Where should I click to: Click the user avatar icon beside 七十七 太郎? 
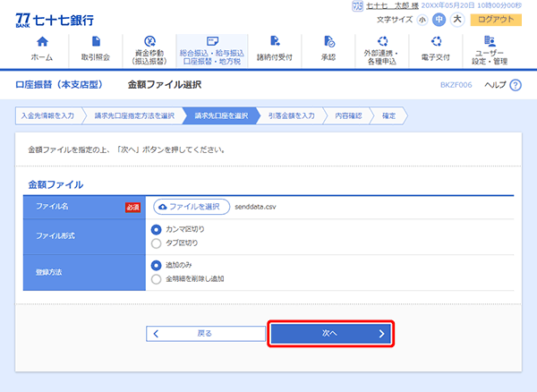(x=357, y=6)
